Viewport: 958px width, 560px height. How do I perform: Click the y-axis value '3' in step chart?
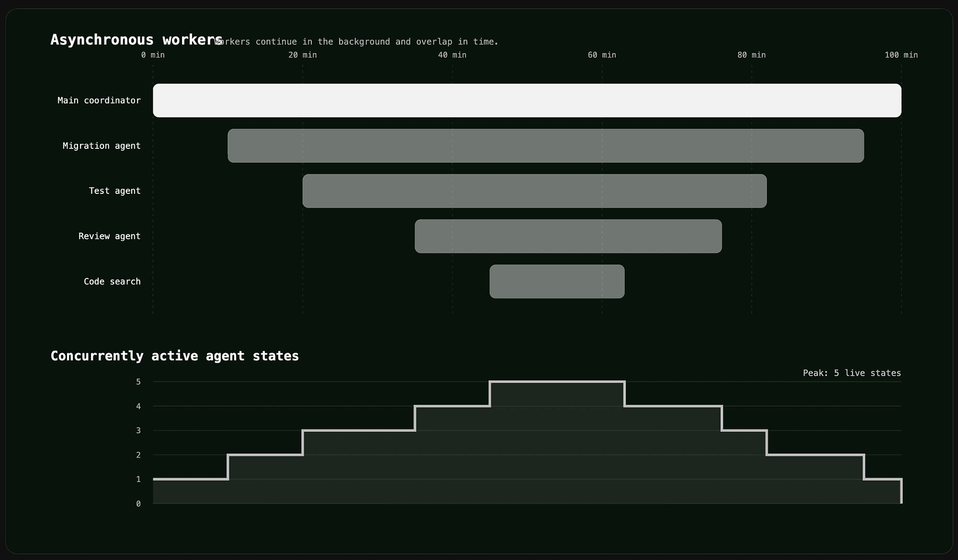pos(138,431)
